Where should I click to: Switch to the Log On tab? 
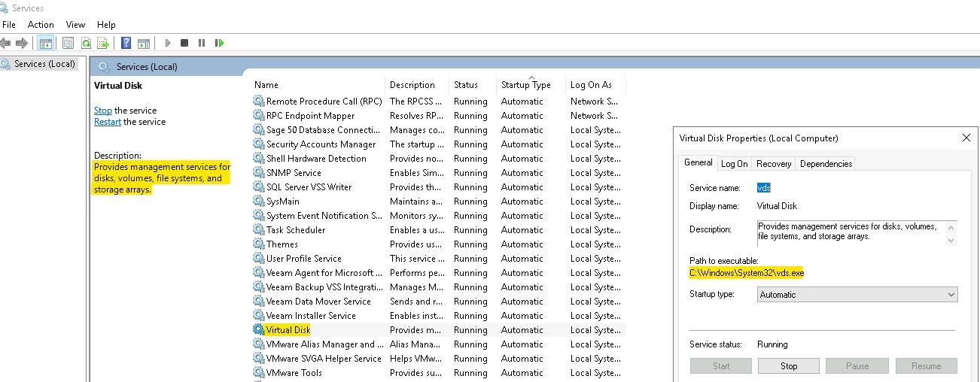click(x=734, y=164)
